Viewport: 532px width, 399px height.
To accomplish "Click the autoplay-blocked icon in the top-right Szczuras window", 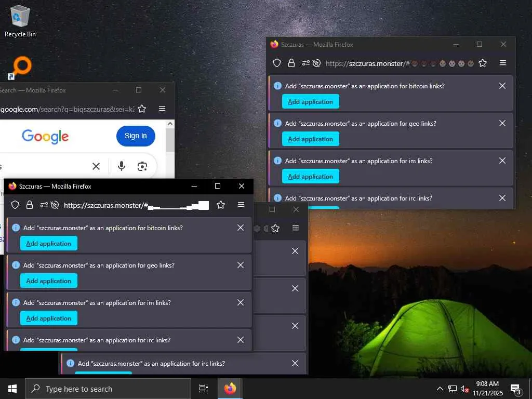I will tap(316, 63).
